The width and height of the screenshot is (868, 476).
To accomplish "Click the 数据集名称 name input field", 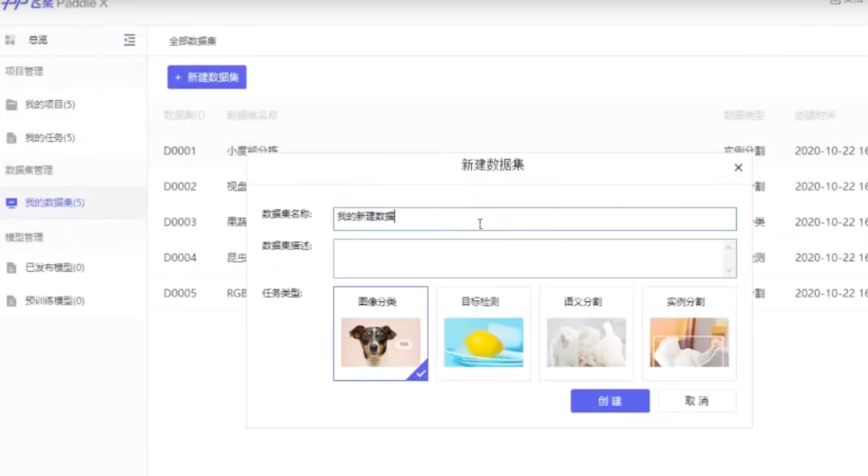I will (x=535, y=219).
